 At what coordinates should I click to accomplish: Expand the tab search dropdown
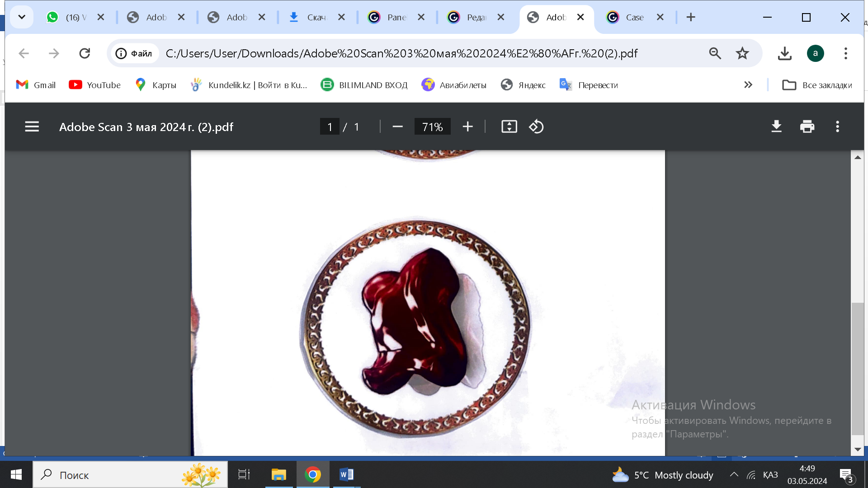pyautogui.click(x=21, y=17)
